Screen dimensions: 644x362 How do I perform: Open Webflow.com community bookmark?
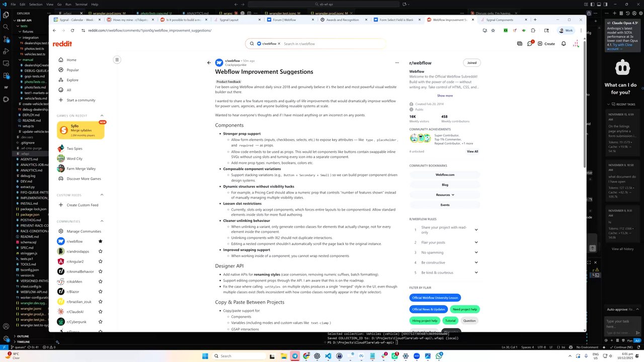click(445, 174)
